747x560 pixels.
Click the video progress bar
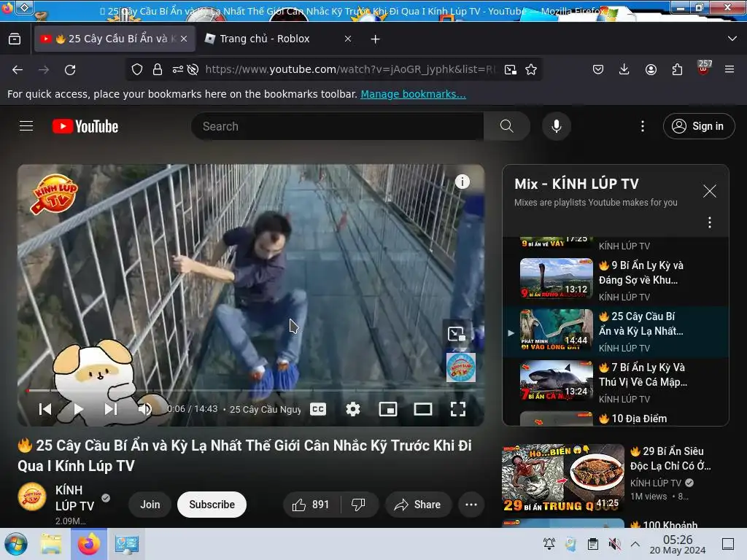coord(251,391)
